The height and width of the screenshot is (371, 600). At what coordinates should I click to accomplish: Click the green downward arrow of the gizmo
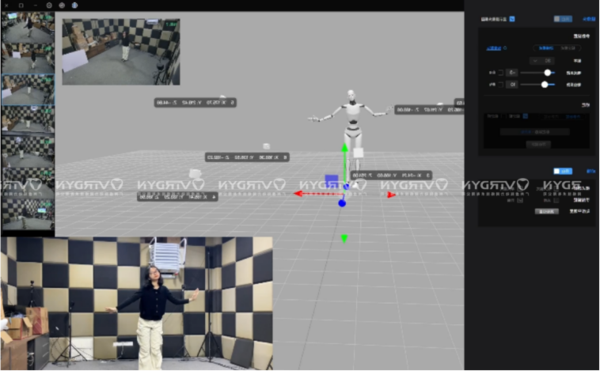point(344,239)
